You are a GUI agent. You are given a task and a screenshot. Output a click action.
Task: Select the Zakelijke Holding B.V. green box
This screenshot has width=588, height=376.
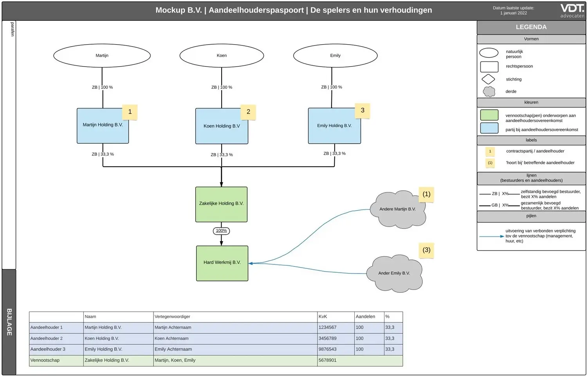click(x=221, y=204)
